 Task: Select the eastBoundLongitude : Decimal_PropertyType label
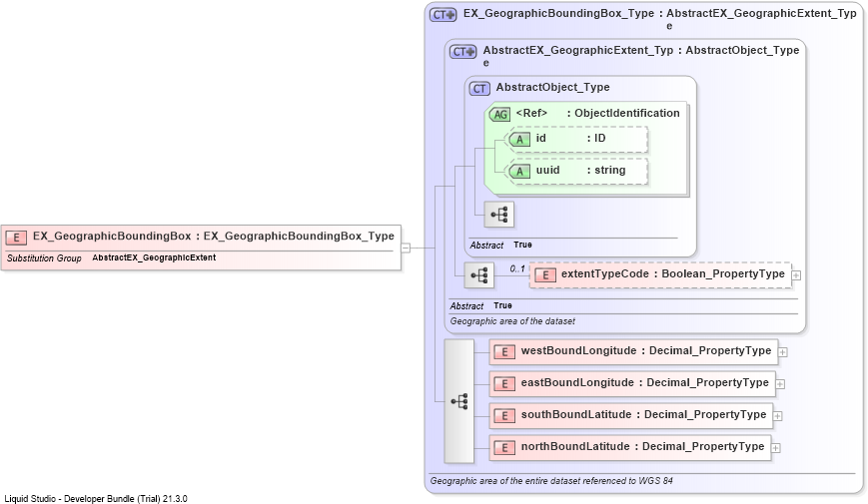pyautogui.click(x=645, y=383)
